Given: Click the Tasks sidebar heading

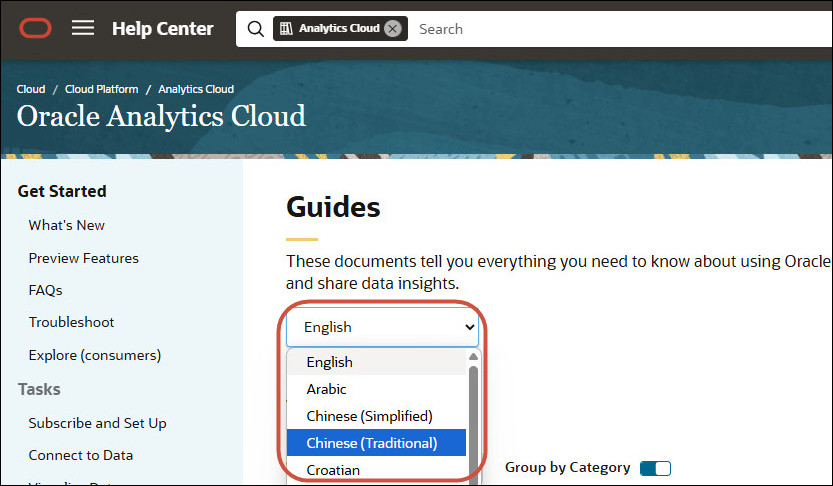Looking at the screenshot, I should [39, 389].
